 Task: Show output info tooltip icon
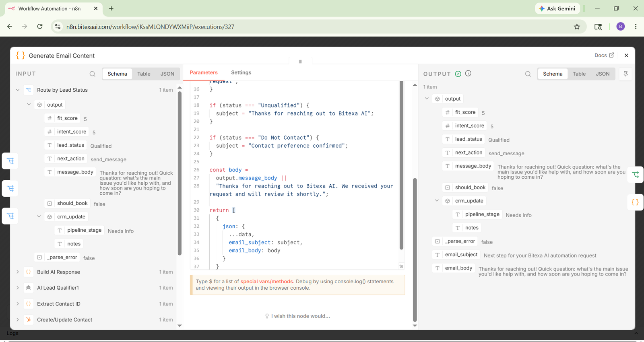click(x=468, y=73)
